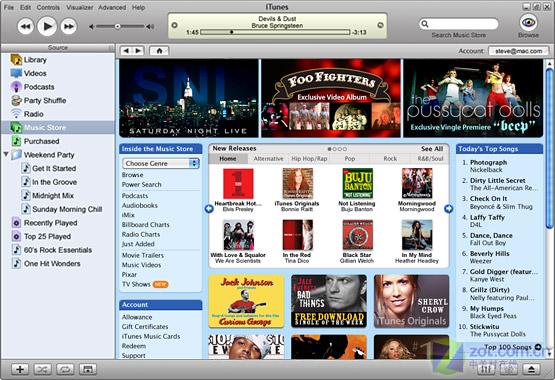Click into the Search Music Store field
Viewport: 555px width, 380px height.
[459, 24]
